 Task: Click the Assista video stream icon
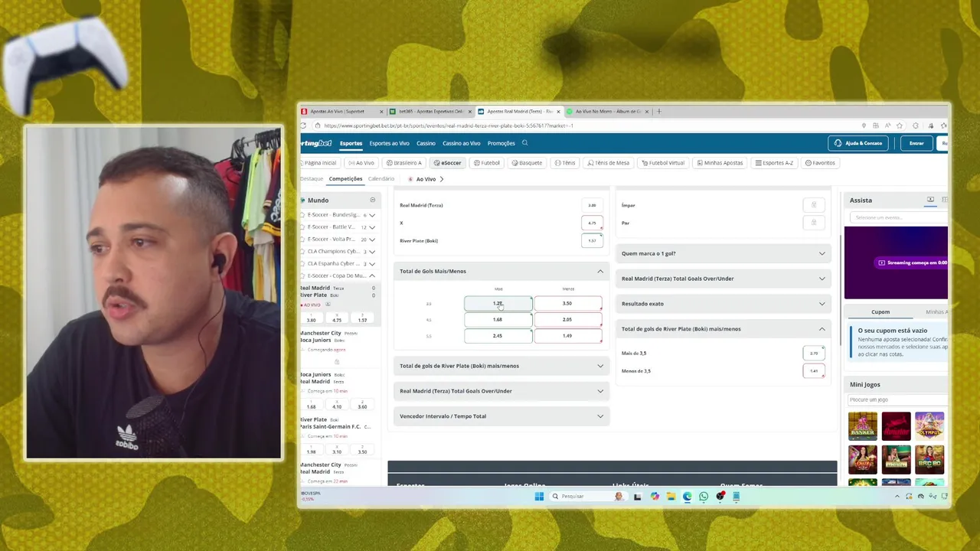(930, 200)
